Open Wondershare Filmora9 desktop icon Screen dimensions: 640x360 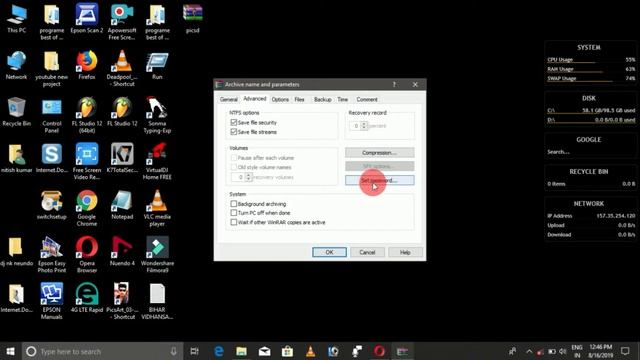(x=157, y=255)
